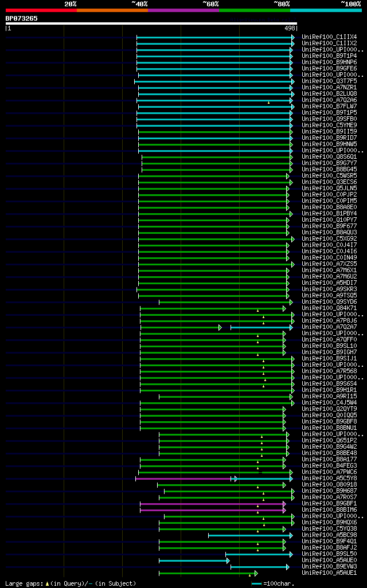Select the UniRef100_C5WSR5 label
367x588 pixels.
pos(330,176)
